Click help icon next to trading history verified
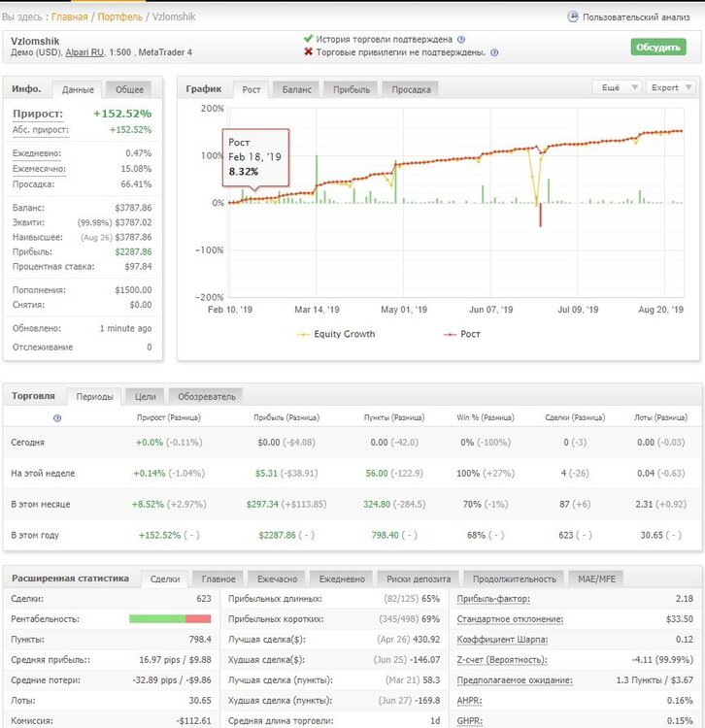The height and width of the screenshot is (728, 705). (460, 40)
